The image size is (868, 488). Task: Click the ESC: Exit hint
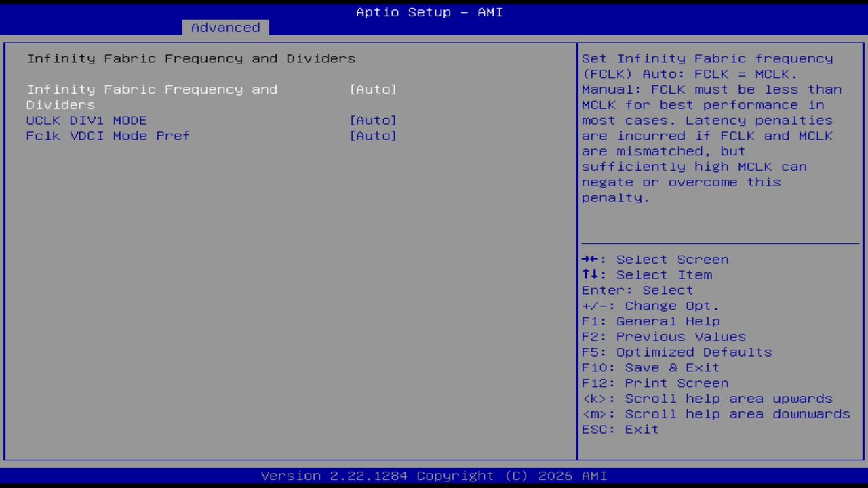(620, 430)
